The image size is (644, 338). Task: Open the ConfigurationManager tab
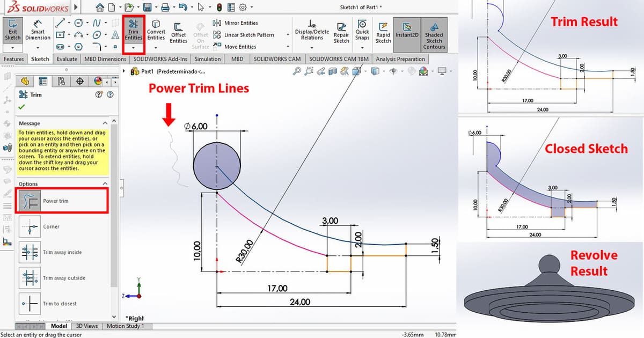pos(61,81)
